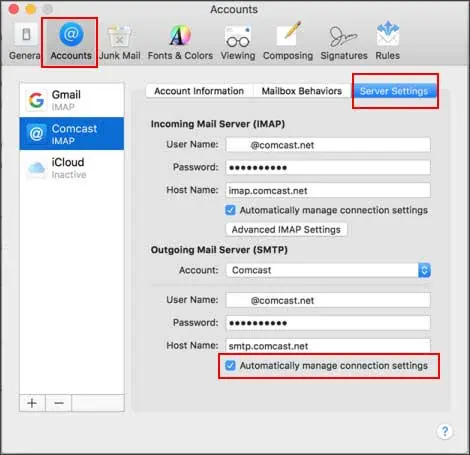470x455 pixels.
Task: Click the smtp.comcast.net Host Name field
Action: pos(328,346)
